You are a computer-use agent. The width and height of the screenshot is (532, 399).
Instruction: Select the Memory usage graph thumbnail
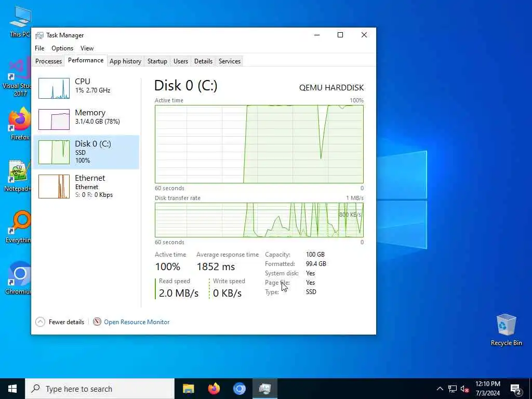(54, 119)
